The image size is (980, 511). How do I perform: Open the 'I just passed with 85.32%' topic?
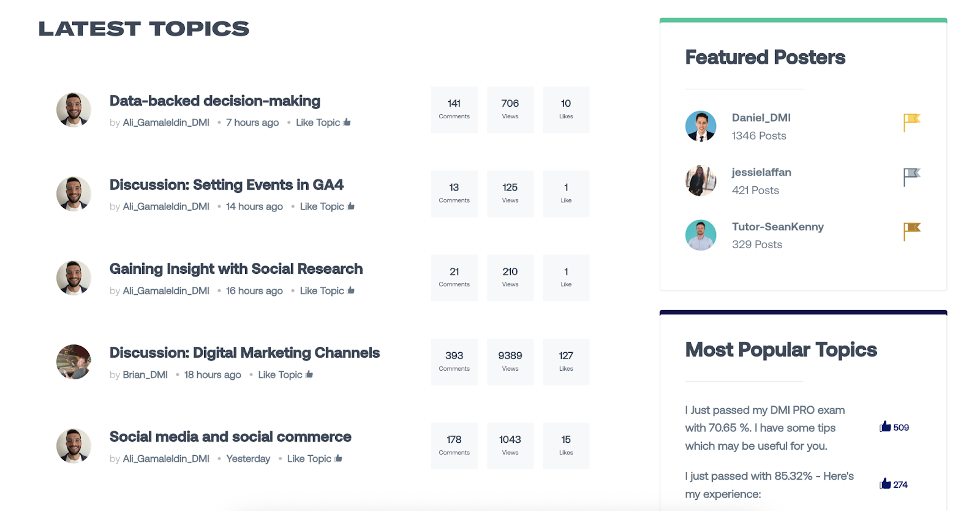pyautogui.click(x=768, y=484)
